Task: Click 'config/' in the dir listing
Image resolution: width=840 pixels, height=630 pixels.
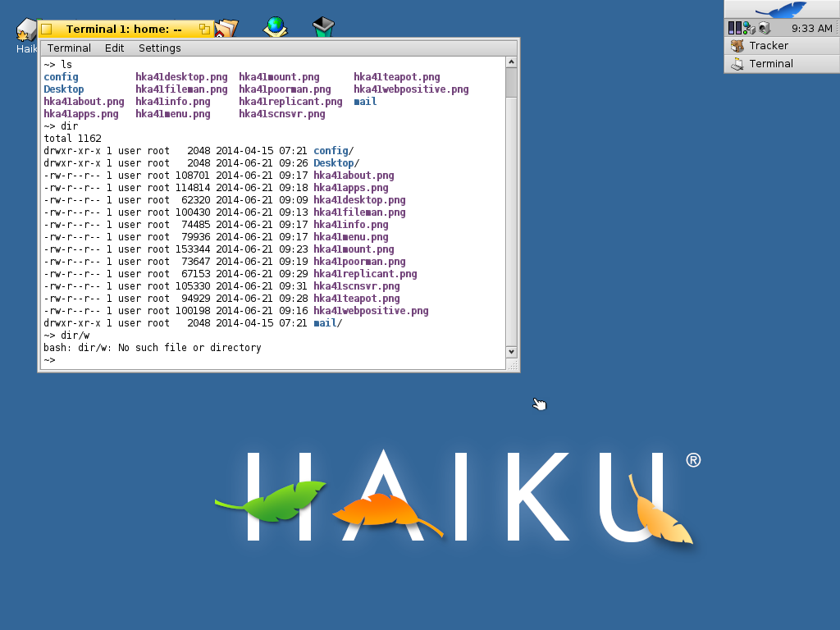Action: pyautogui.click(x=334, y=151)
